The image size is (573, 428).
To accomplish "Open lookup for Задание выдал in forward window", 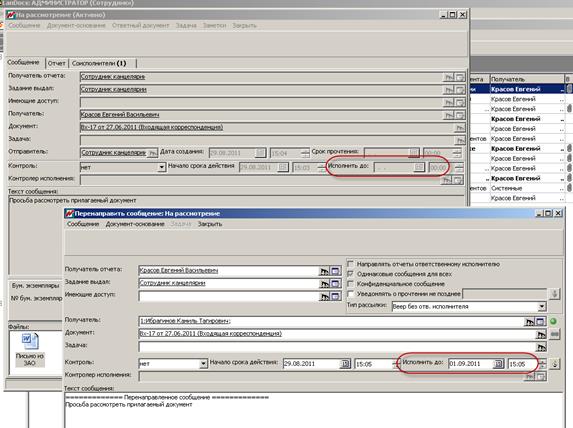I will 324,284.
